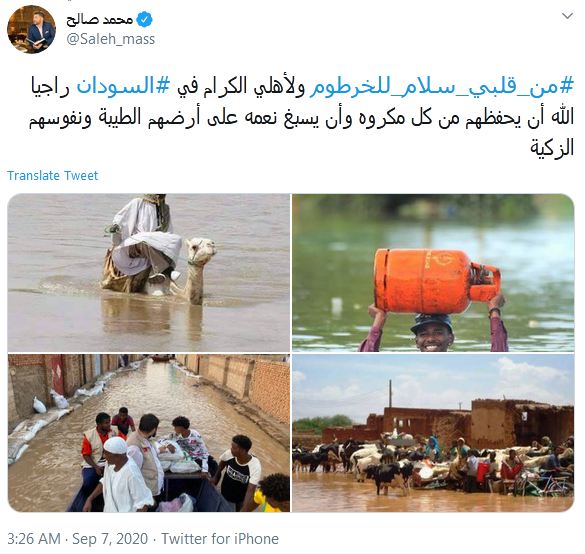Click the black and white cow in flood
This screenshot has width=585, height=554.
tap(390, 476)
